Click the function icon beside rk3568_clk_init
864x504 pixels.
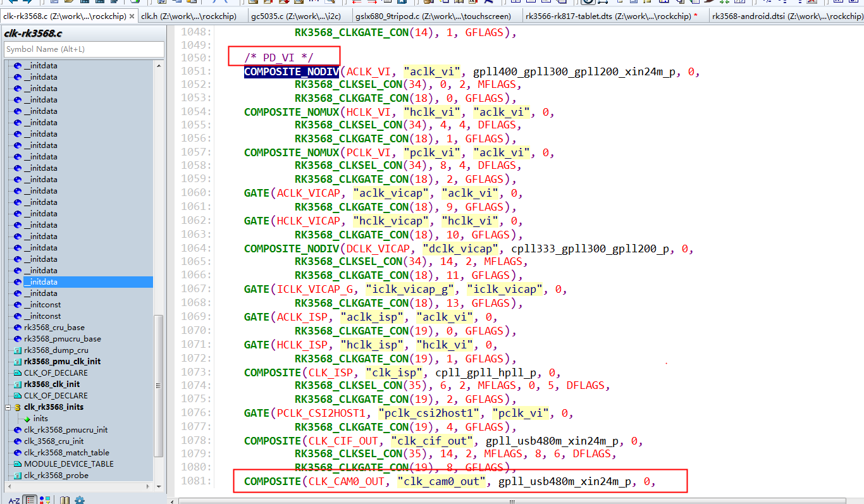click(18, 384)
